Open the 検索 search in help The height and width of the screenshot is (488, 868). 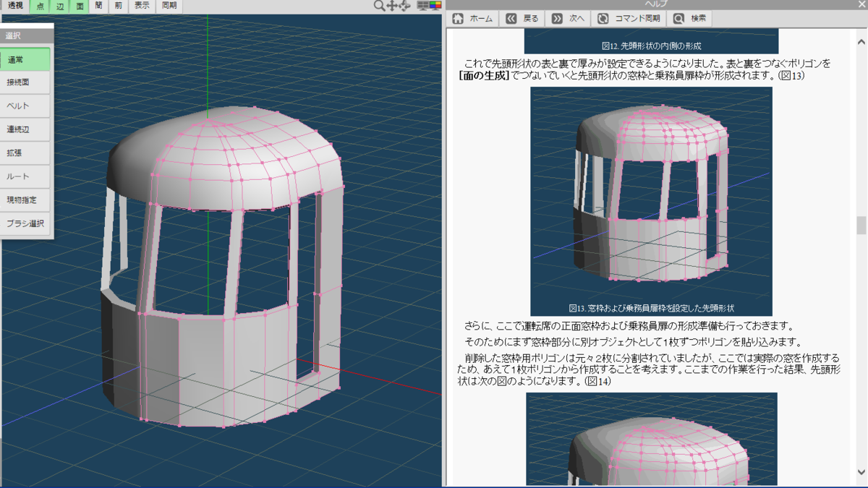point(690,19)
